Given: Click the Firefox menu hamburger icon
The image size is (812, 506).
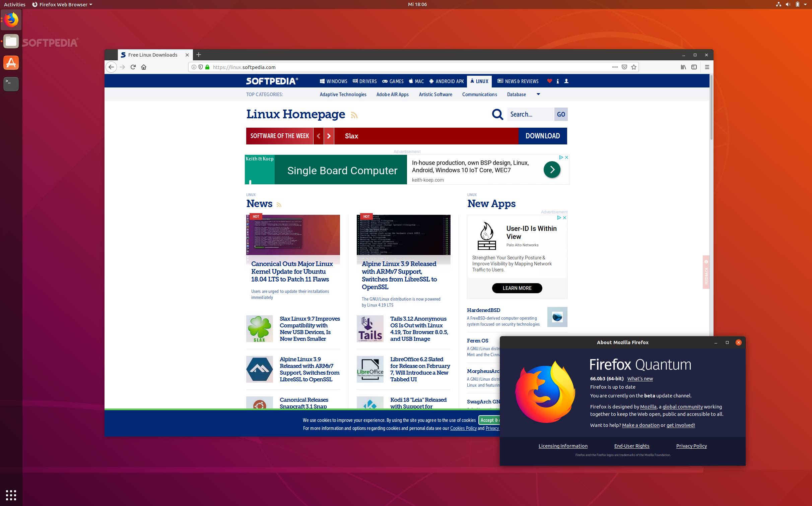Looking at the screenshot, I should [x=706, y=67].
